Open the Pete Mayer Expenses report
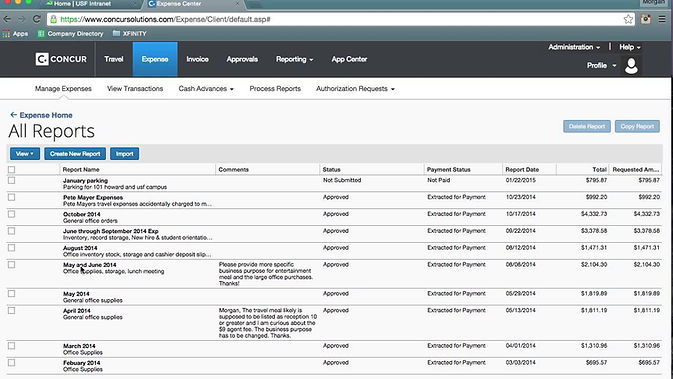Screen dimensions: 673x379 click(x=93, y=197)
